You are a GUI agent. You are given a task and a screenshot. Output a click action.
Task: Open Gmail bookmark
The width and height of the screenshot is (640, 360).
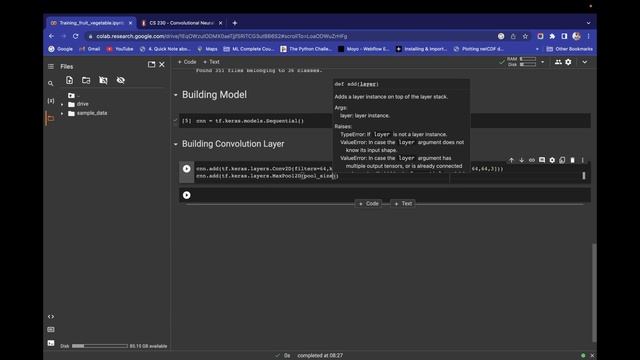pyautogui.click(x=90, y=49)
